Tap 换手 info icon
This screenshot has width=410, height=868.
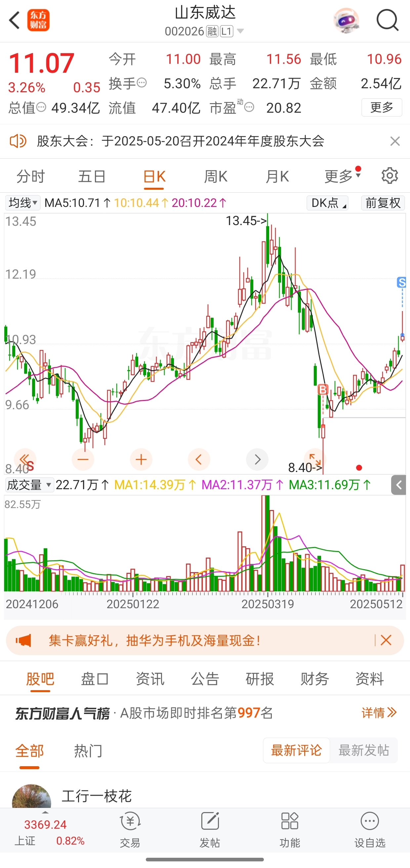pyautogui.click(x=142, y=83)
